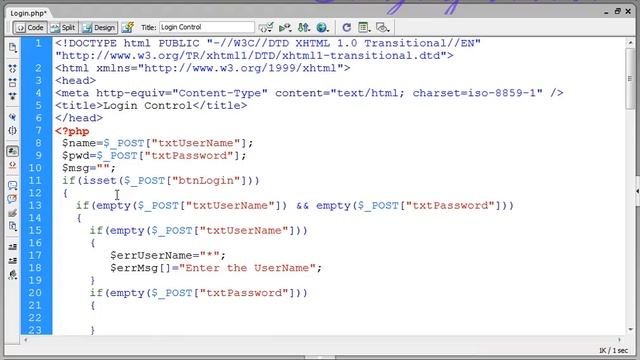This screenshot has height=360, width=640.
Task: Toggle Highlight Invalid Code
Action: [x=13, y=165]
